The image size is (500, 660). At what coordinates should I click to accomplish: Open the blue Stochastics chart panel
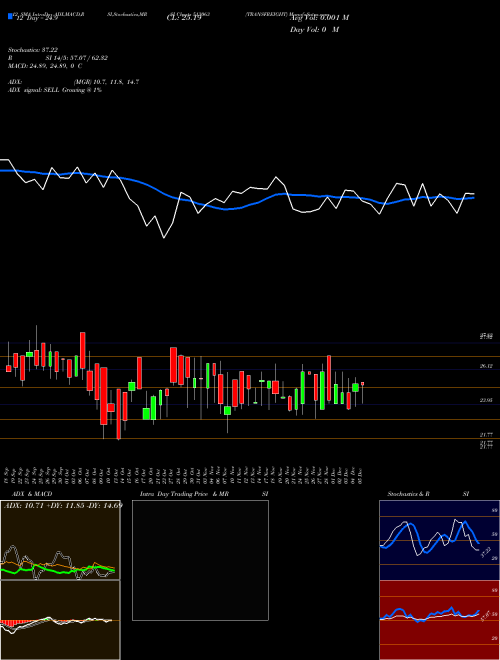tap(439, 540)
